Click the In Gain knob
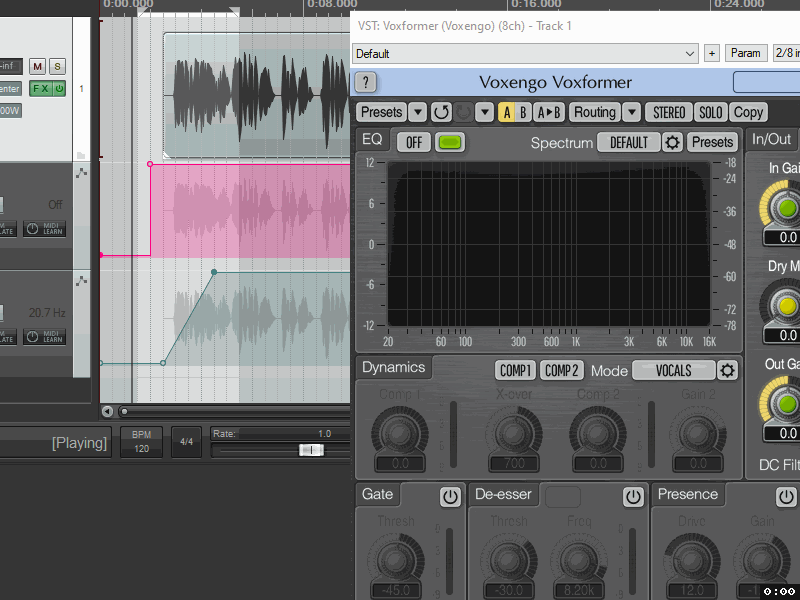The height and width of the screenshot is (600, 800). point(787,208)
